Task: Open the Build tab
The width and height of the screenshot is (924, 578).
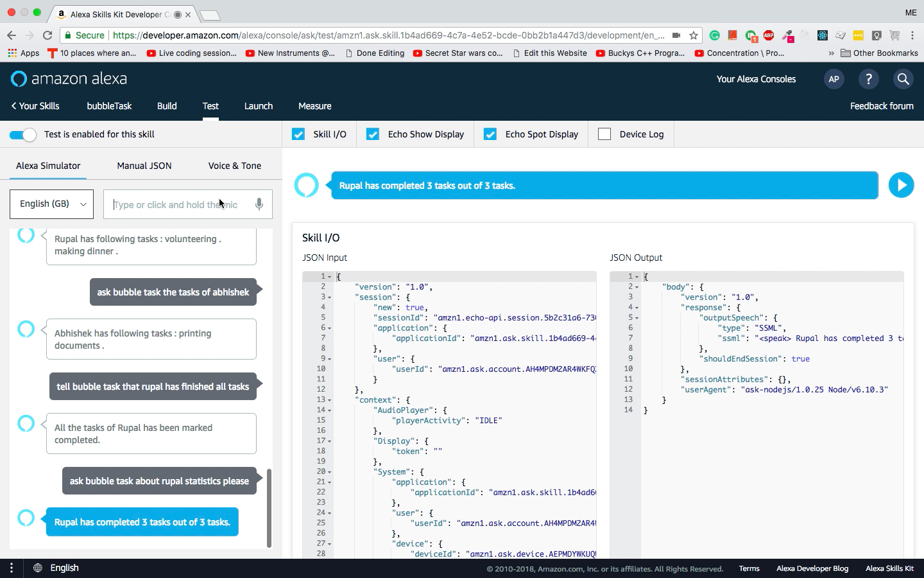Action: pos(167,106)
